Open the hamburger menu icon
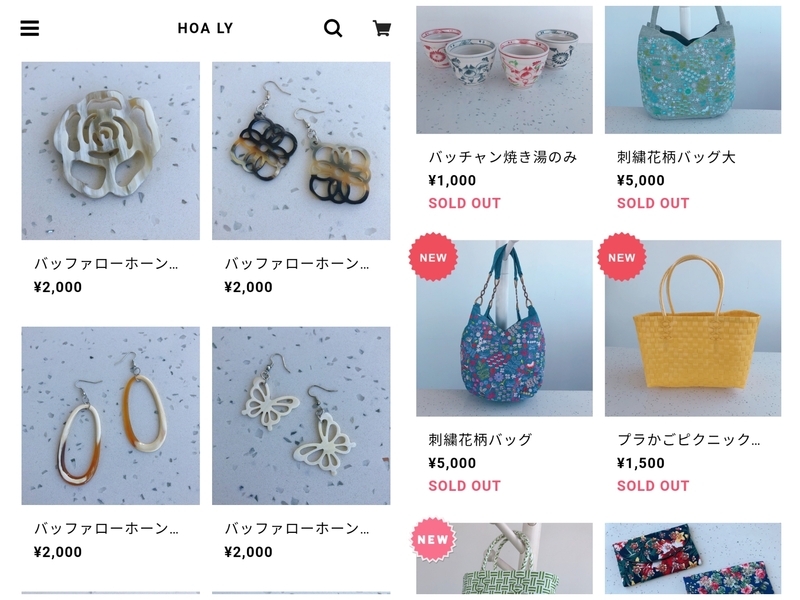 [30, 28]
